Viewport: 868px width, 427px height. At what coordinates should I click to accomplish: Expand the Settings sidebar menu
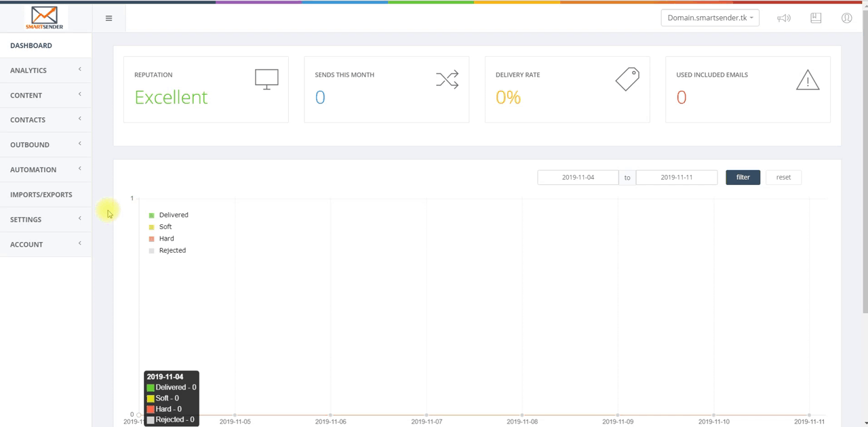click(x=45, y=220)
